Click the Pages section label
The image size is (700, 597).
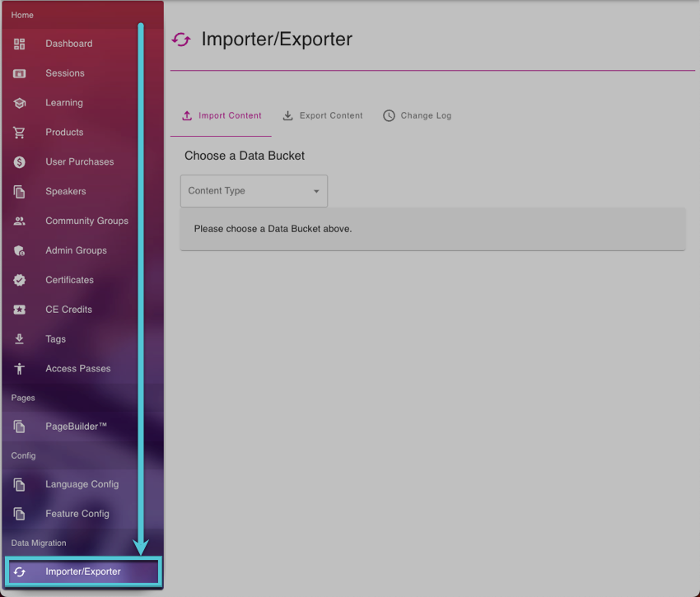pos(23,398)
